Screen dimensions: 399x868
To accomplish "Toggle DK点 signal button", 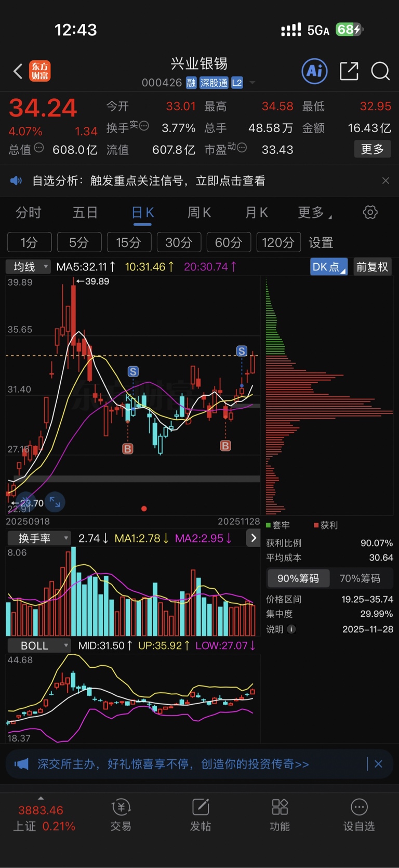I will [x=329, y=267].
